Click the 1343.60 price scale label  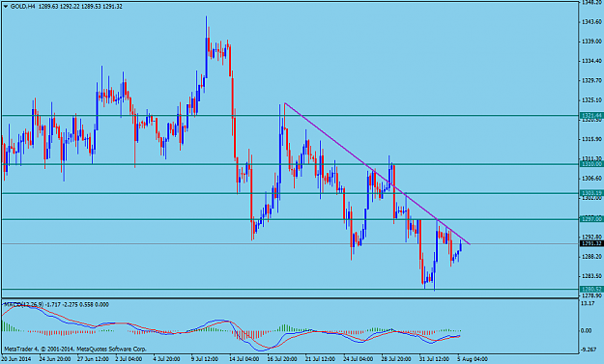tap(592, 21)
